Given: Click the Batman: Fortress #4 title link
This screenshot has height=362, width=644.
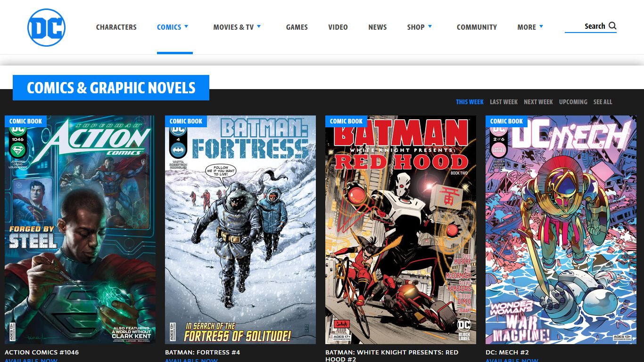Looking at the screenshot, I should click(x=203, y=353).
